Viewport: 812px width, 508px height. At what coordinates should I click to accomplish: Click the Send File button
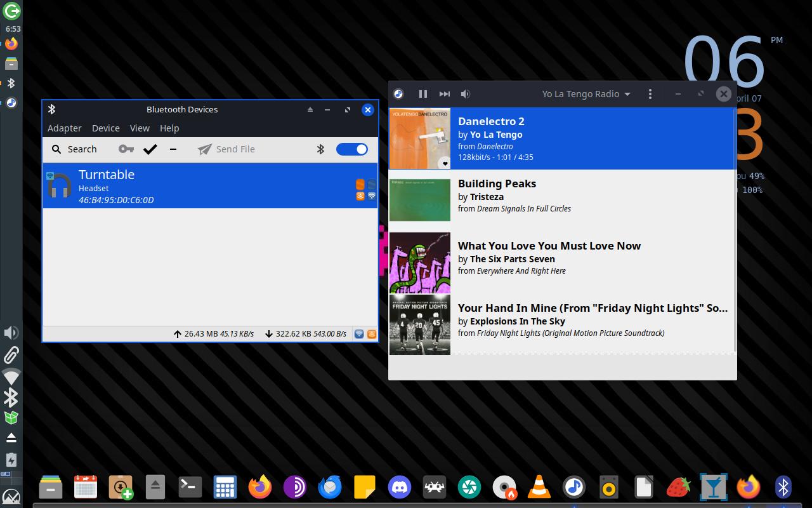pyautogui.click(x=226, y=149)
